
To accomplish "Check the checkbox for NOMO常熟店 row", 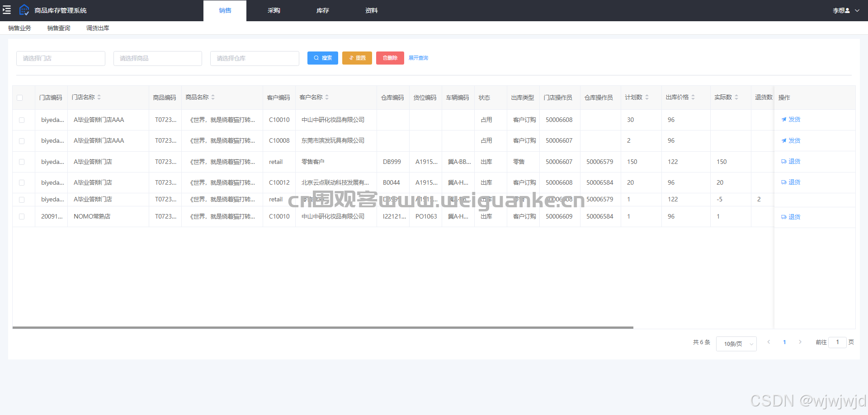I will (x=22, y=216).
